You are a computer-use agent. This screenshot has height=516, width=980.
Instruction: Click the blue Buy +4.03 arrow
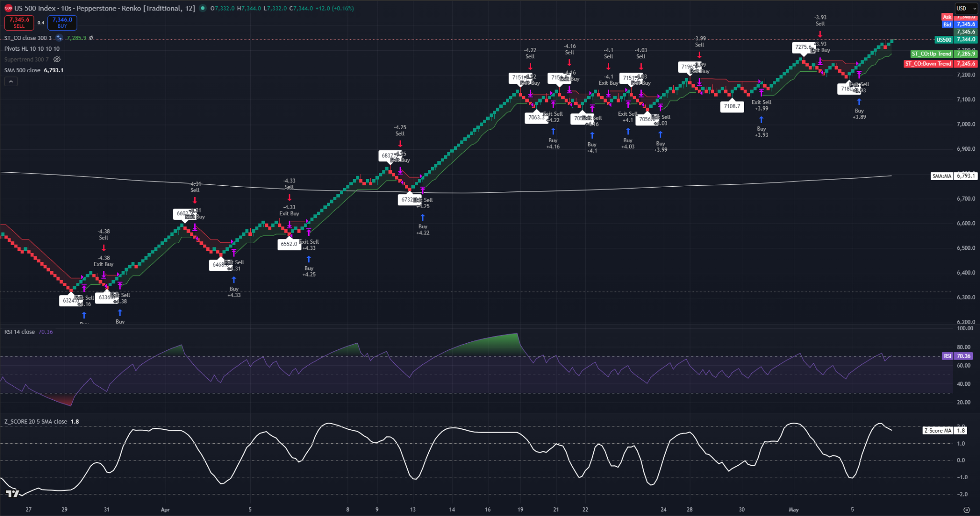(x=628, y=131)
